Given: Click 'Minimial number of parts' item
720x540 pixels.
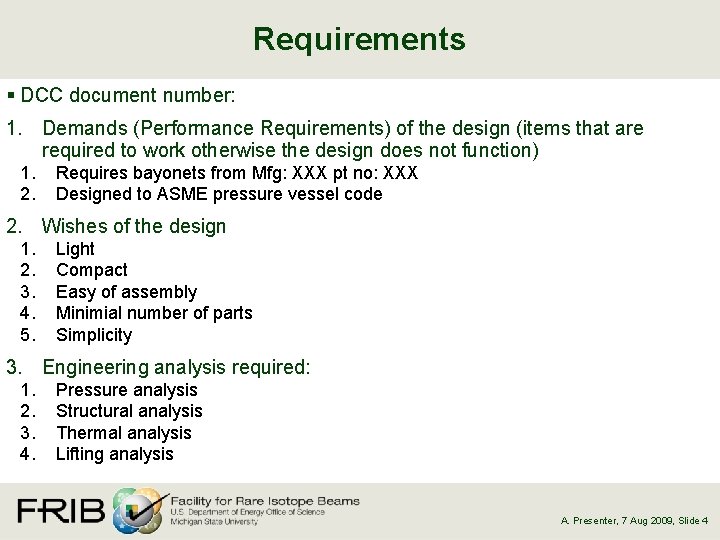Looking at the screenshot, I should [x=154, y=313].
